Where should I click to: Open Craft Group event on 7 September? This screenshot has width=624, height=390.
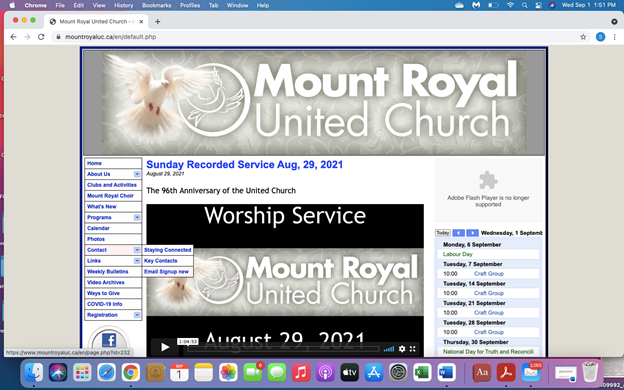pos(489,274)
